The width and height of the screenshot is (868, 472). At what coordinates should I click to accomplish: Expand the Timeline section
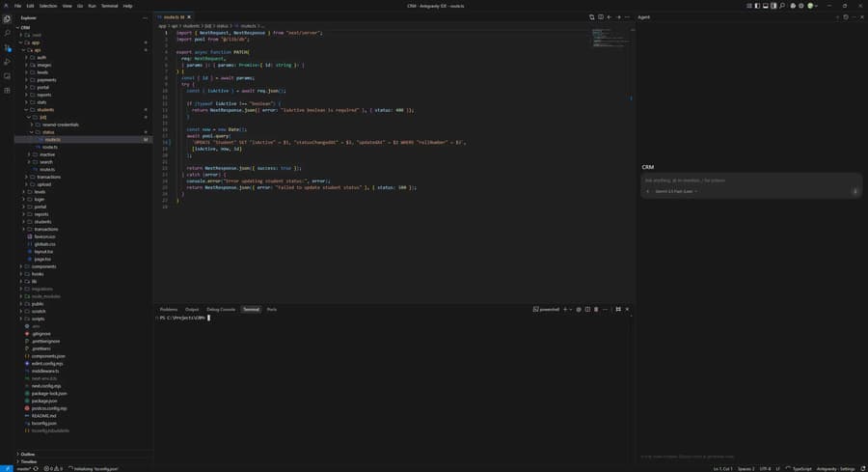click(27, 461)
